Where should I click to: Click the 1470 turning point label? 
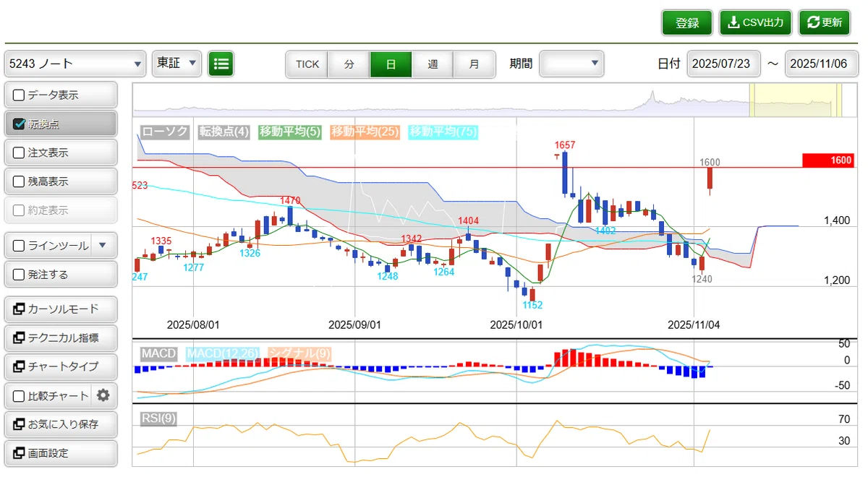[290, 200]
